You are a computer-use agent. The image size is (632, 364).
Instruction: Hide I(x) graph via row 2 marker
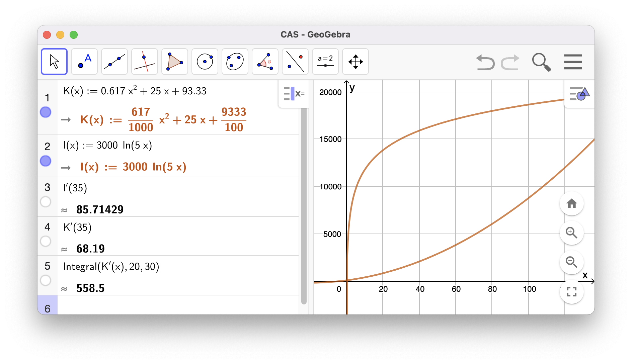46,161
